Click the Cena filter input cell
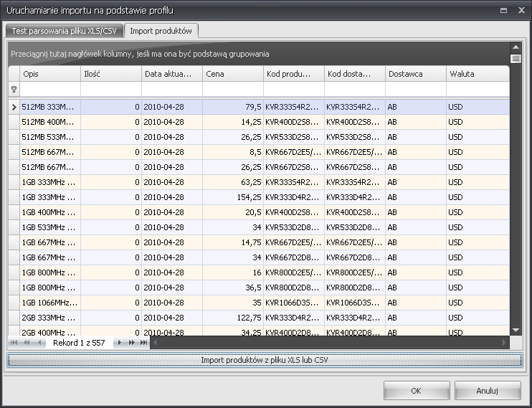Viewport: 532px width, 408px height. [x=233, y=89]
